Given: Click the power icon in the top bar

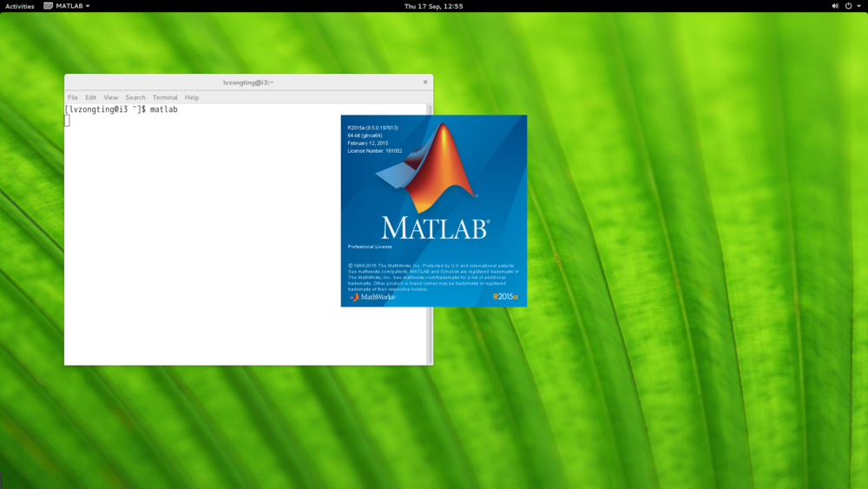Looking at the screenshot, I should [848, 6].
